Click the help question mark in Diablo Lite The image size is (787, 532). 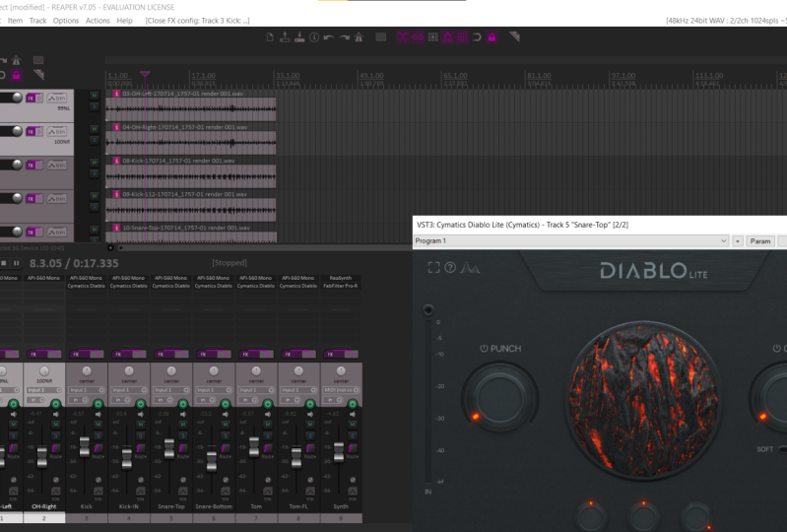pyautogui.click(x=450, y=268)
